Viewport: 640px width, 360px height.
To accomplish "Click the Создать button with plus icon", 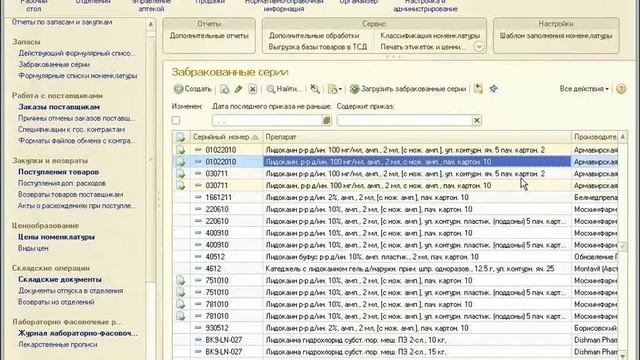I will [x=193, y=89].
